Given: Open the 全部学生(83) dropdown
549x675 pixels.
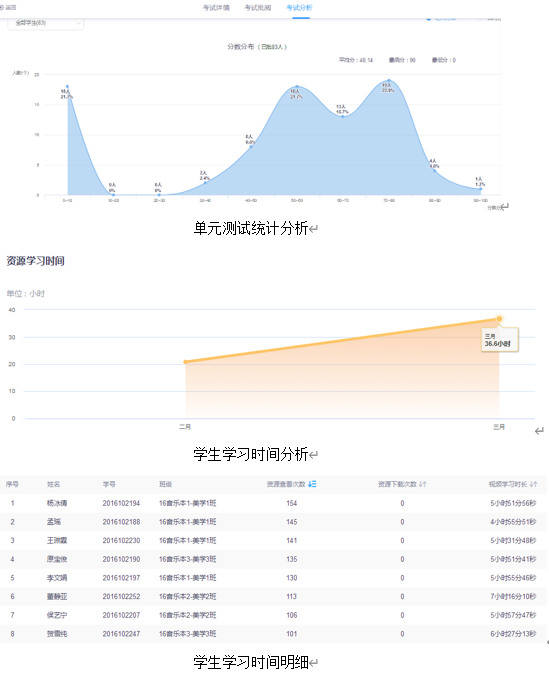Looking at the screenshot, I should (45, 23).
